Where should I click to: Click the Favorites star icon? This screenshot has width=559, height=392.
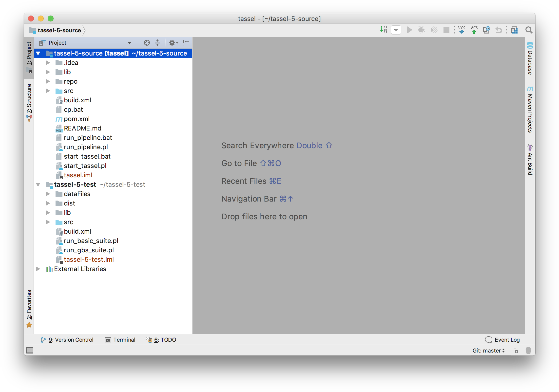tap(29, 325)
